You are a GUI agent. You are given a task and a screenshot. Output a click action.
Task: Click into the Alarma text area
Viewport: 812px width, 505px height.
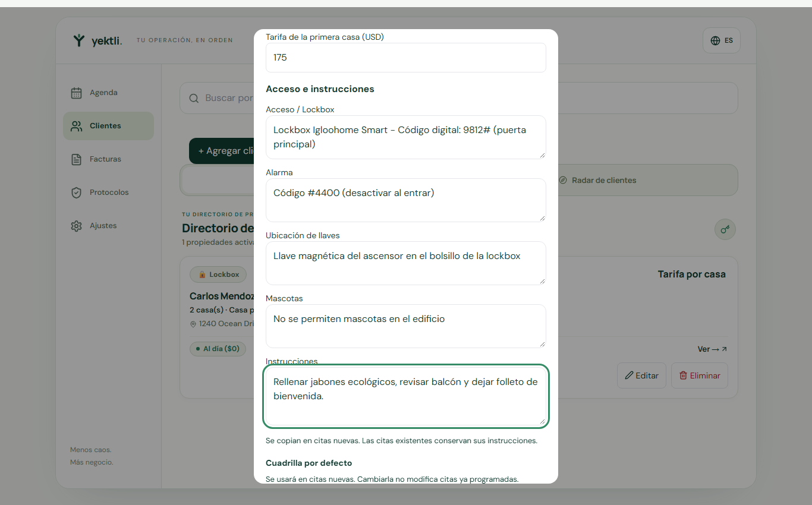tap(406, 200)
